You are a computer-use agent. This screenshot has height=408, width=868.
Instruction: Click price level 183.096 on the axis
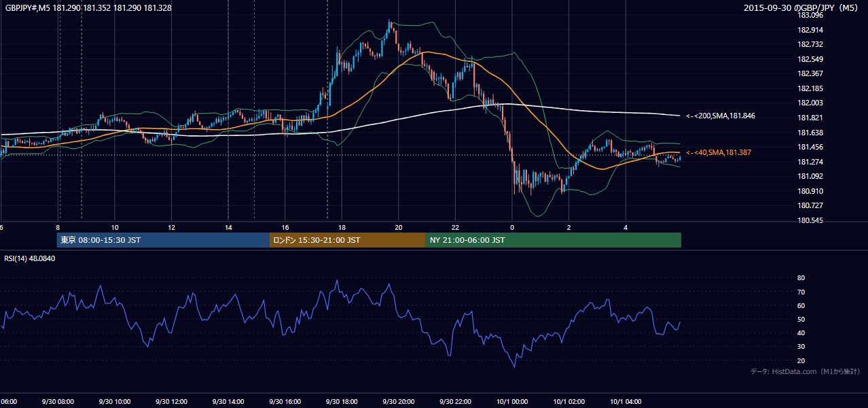810,15
